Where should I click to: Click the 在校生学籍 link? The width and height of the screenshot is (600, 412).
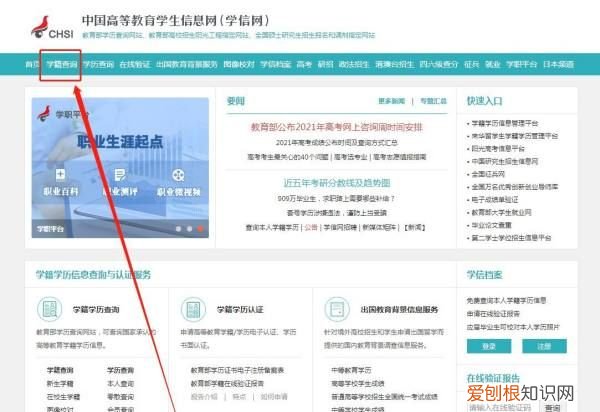(x=63, y=397)
